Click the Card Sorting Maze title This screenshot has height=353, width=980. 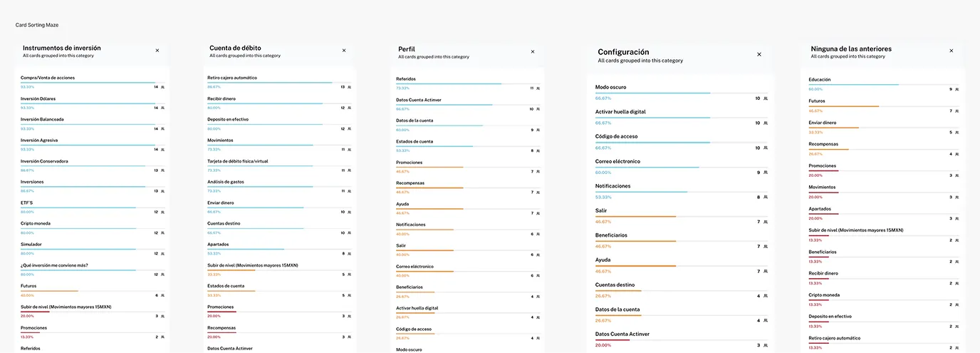(37, 25)
